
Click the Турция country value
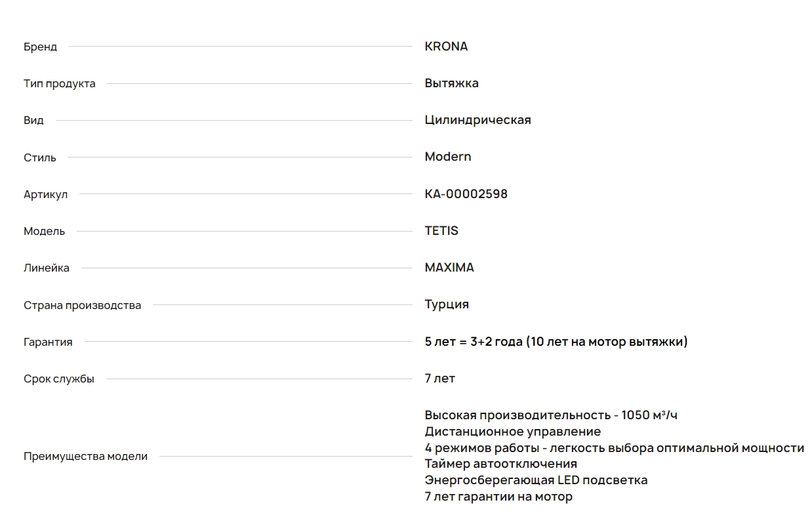pyautogui.click(x=447, y=304)
